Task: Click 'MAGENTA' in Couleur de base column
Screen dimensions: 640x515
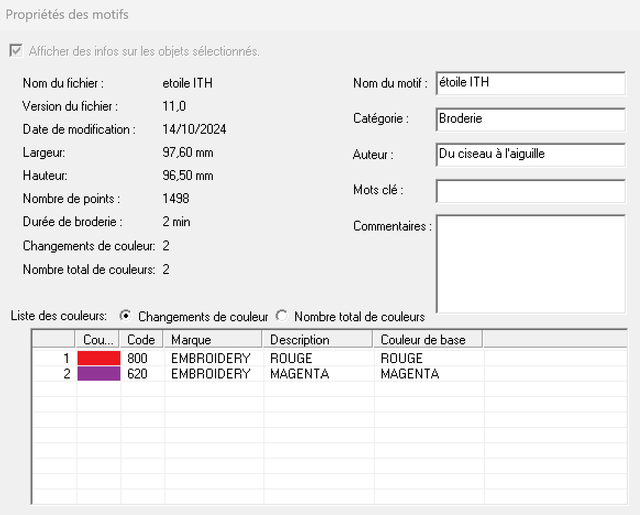Action: click(410, 374)
